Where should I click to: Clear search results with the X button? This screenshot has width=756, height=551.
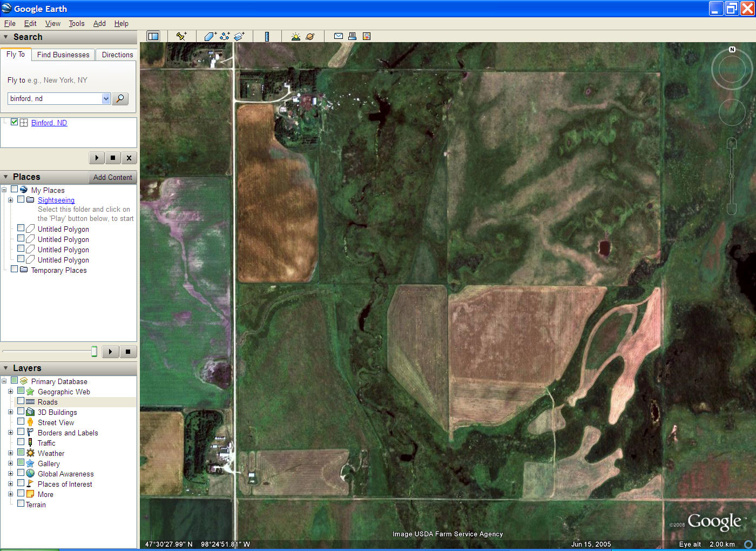tap(129, 158)
